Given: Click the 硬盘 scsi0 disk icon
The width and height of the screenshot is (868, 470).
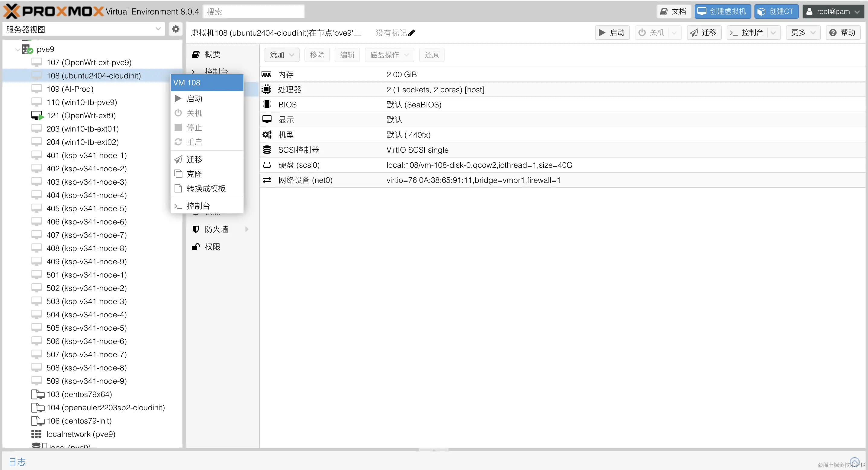Looking at the screenshot, I should (x=267, y=165).
